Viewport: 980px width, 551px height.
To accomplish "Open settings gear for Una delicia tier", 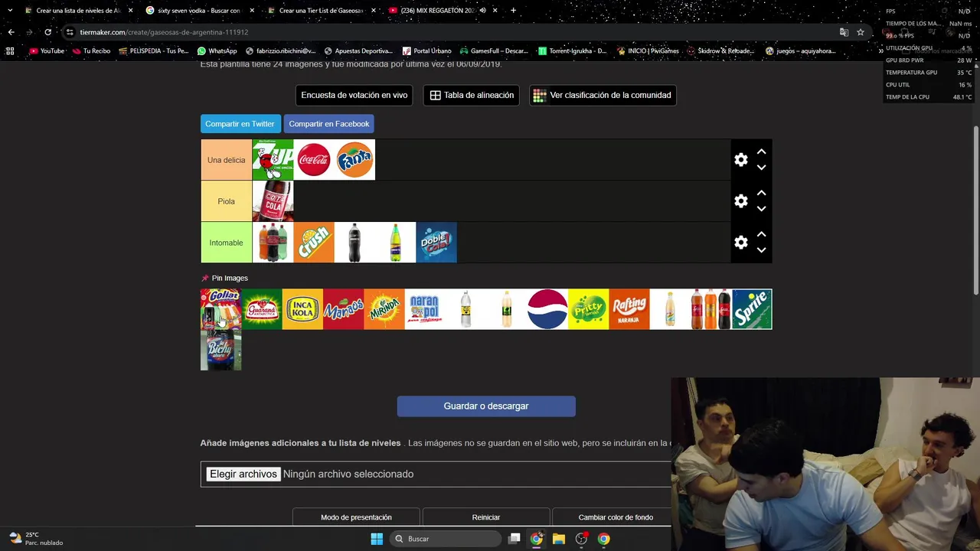I will pyautogui.click(x=740, y=160).
